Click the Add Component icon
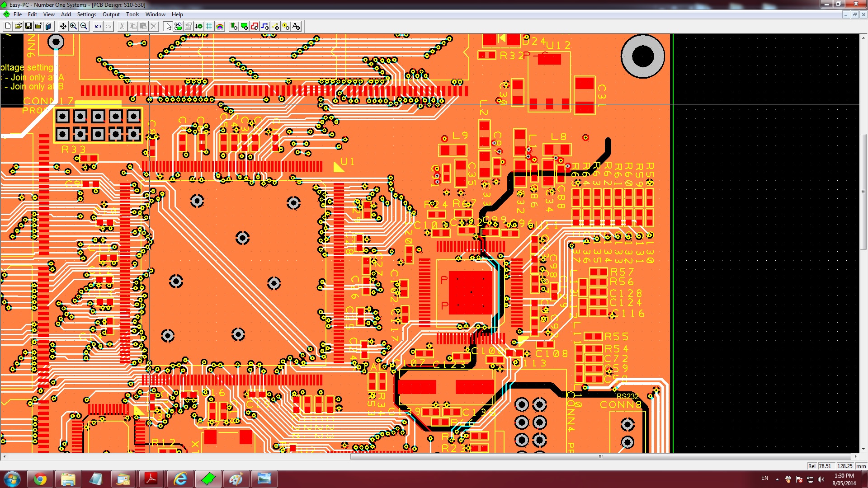 point(234,26)
